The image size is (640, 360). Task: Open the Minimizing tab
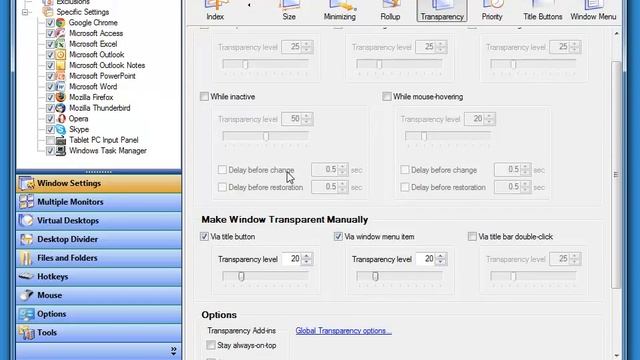(x=340, y=11)
